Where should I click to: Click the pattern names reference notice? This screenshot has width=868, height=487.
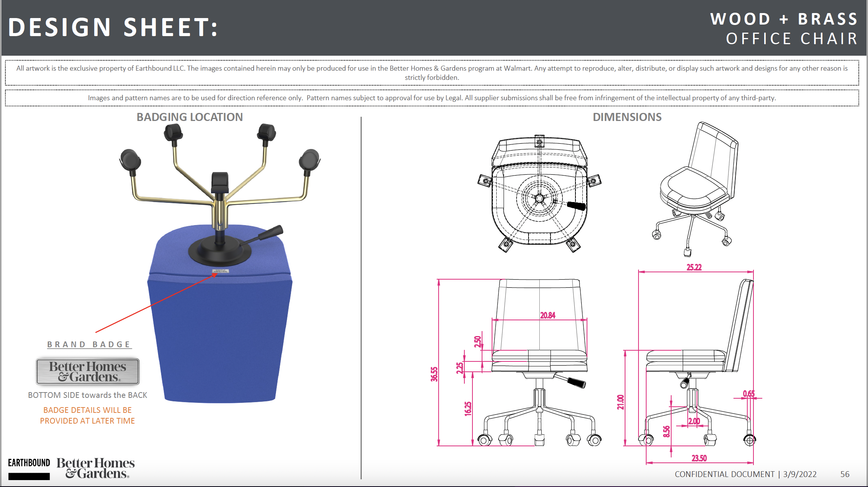point(432,98)
